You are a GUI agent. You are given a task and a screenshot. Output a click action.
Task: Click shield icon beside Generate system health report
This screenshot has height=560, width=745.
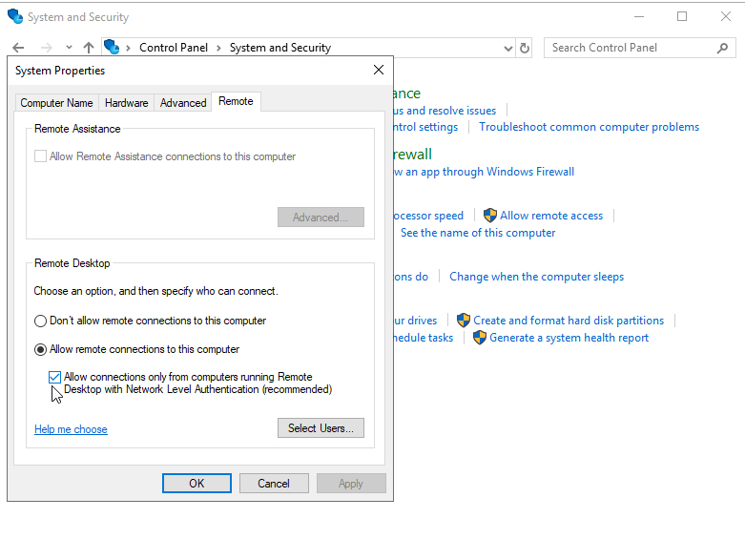(x=480, y=338)
